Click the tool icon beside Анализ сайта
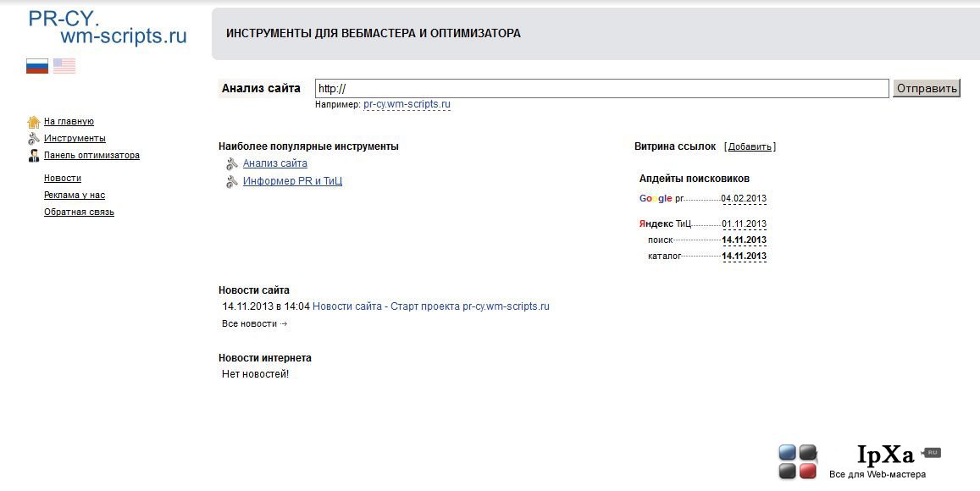Viewport: 980px width, 491px height. tap(232, 163)
